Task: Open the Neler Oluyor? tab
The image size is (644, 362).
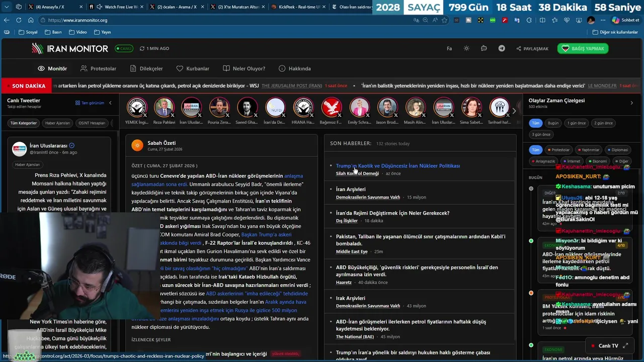Action: 244,68
